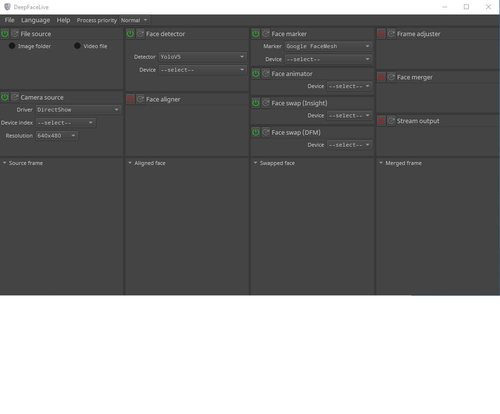The image size is (500, 414).
Task: Collapse the Swapped face viewer
Action: [x=256, y=163]
